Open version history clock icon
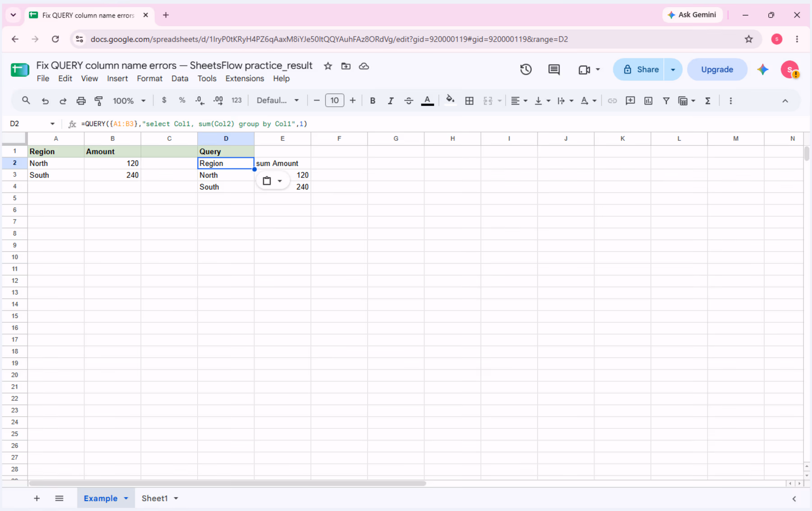 tap(526, 70)
